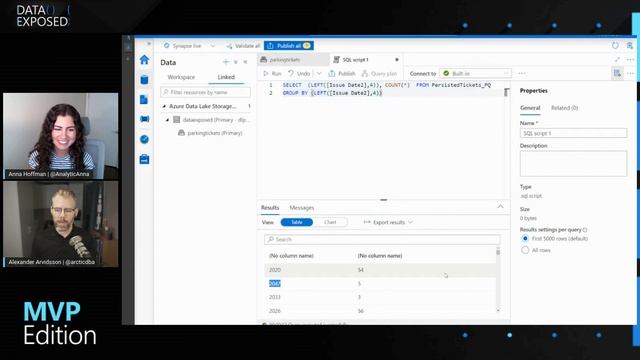The width and height of the screenshot is (640, 360).
Task: Switch to the Linked tab
Action: coord(226,77)
